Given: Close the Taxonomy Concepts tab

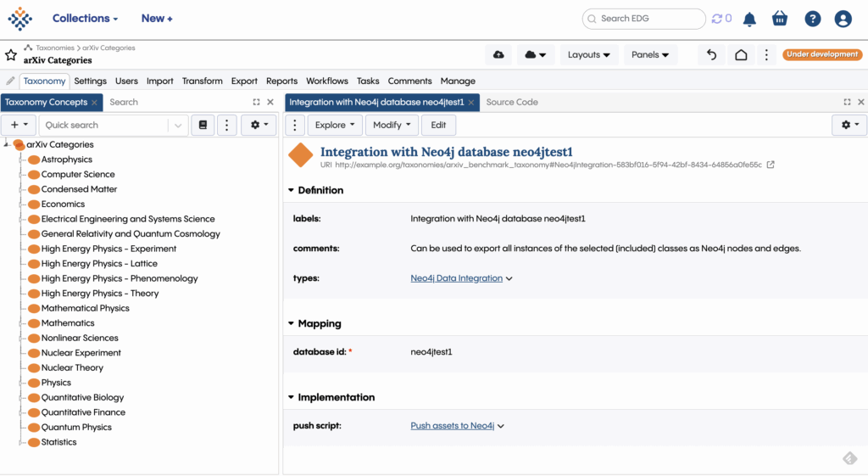Looking at the screenshot, I should tap(95, 103).
